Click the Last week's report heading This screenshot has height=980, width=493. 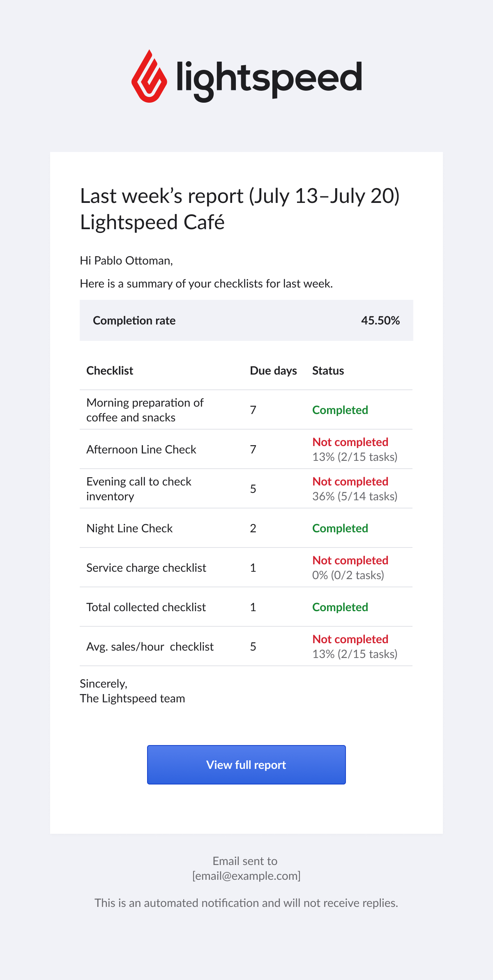240,196
